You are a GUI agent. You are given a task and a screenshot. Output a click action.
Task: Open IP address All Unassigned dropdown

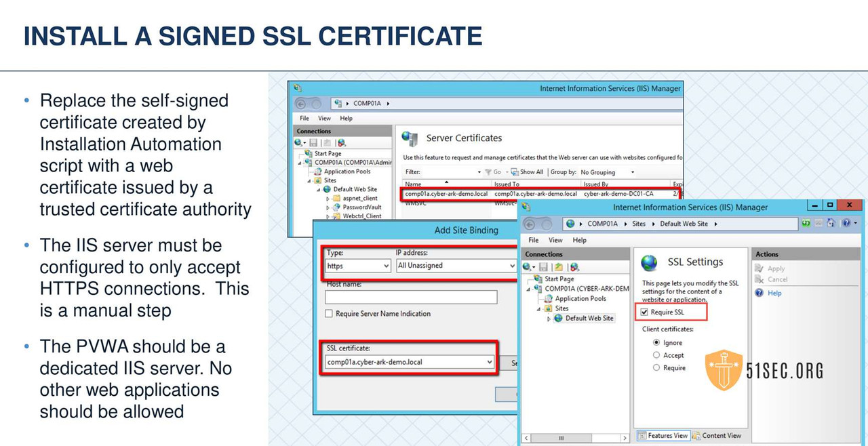456,266
